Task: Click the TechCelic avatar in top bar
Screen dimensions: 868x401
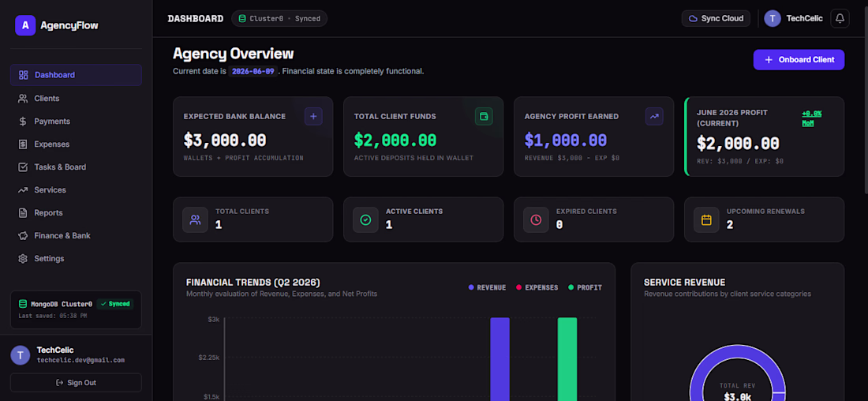Action: click(x=773, y=18)
